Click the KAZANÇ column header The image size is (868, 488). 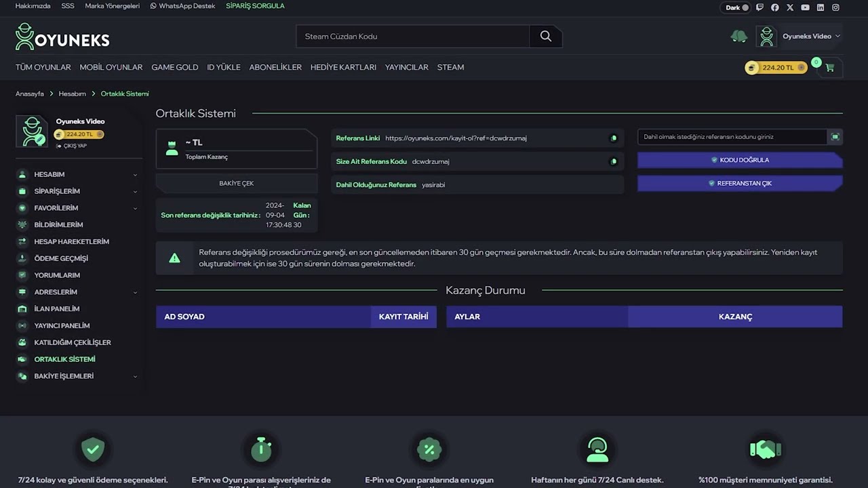click(735, 317)
